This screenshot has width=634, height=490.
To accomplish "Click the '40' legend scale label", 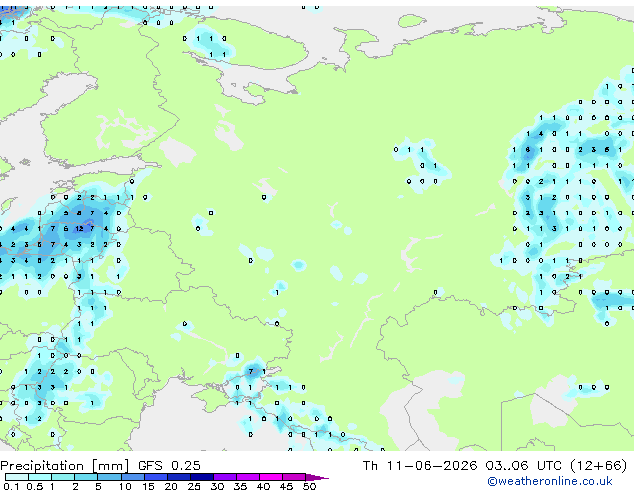I will pyautogui.click(x=263, y=486).
